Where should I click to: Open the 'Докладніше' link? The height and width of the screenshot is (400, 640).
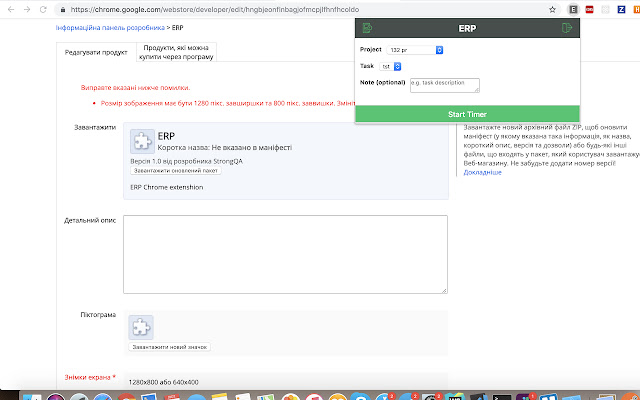tap(482, 172)
